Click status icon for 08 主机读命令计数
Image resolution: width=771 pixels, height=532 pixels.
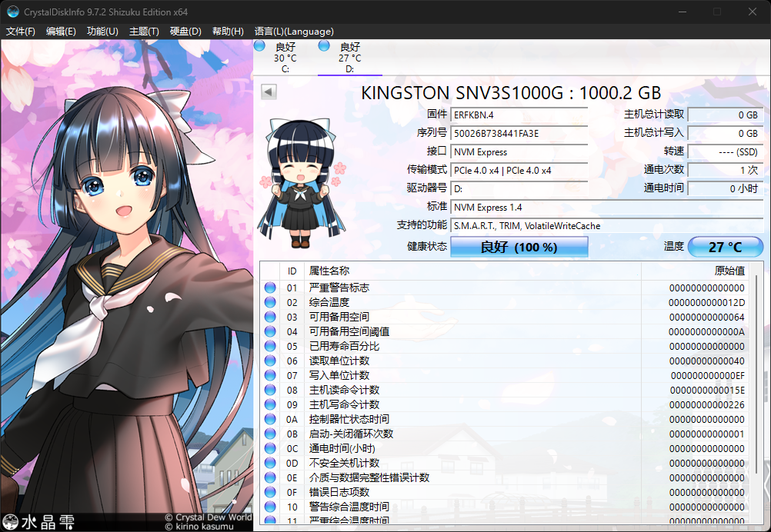(270, 390)
